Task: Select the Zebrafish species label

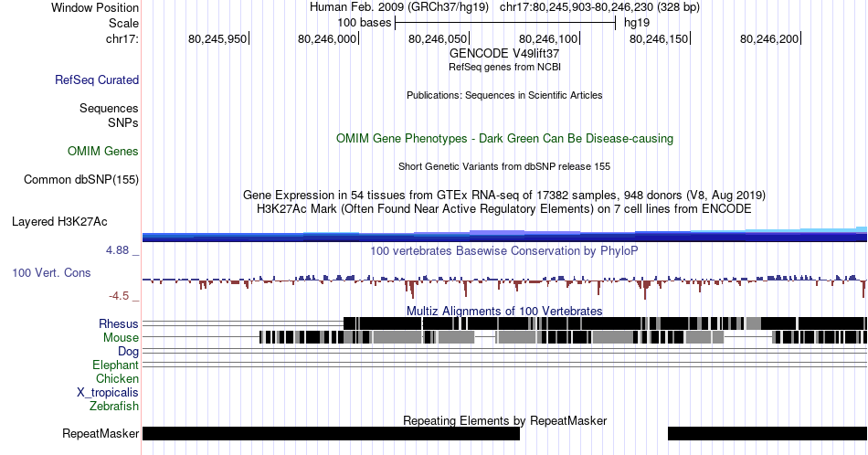Action: pos(114,406)
